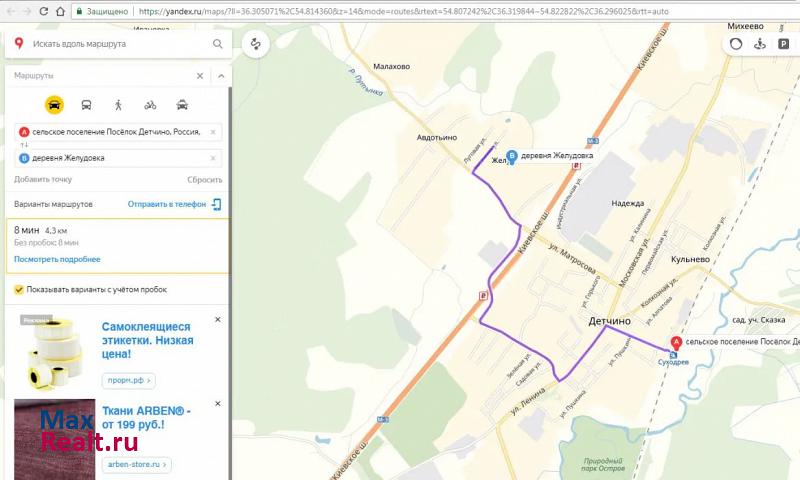Click the Добавить точку link
Image resolution: width=800 pixels, height=480 pixels.
click(43, 180)
